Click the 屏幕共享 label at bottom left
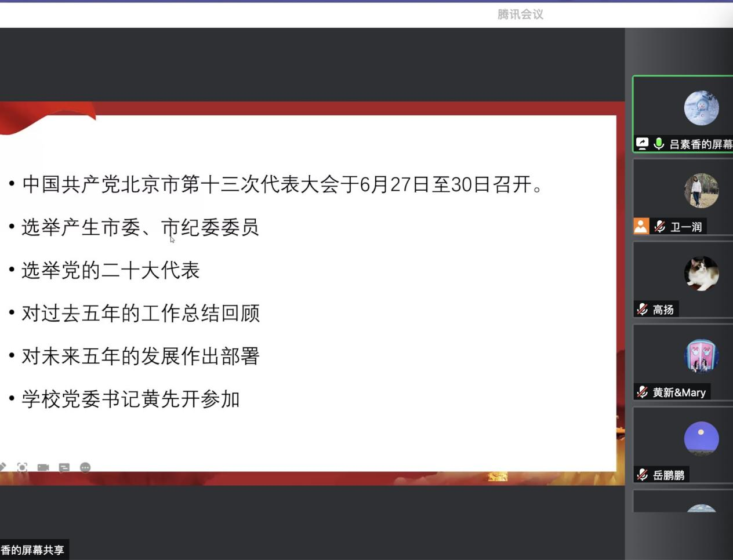The width and height of the screenshot is (733, 560). (32, 550)
